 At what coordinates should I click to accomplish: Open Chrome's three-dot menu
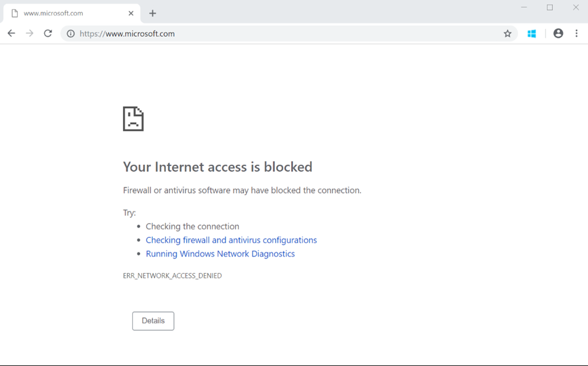click(577, 33)
